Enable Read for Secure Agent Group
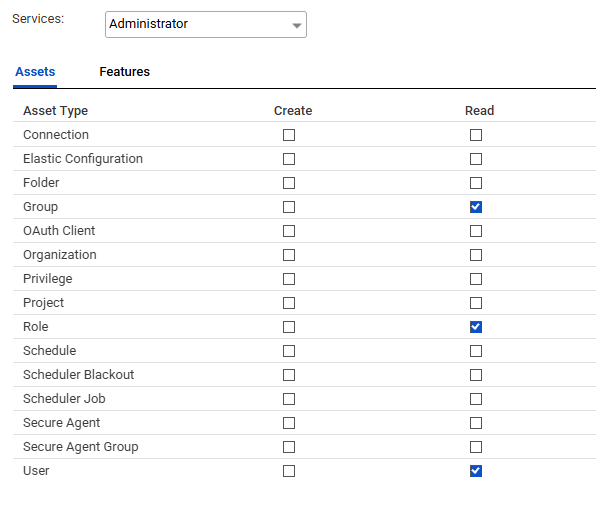Image resolution: width=596 pixels, height=510 pixels. (x=476, y=447)
